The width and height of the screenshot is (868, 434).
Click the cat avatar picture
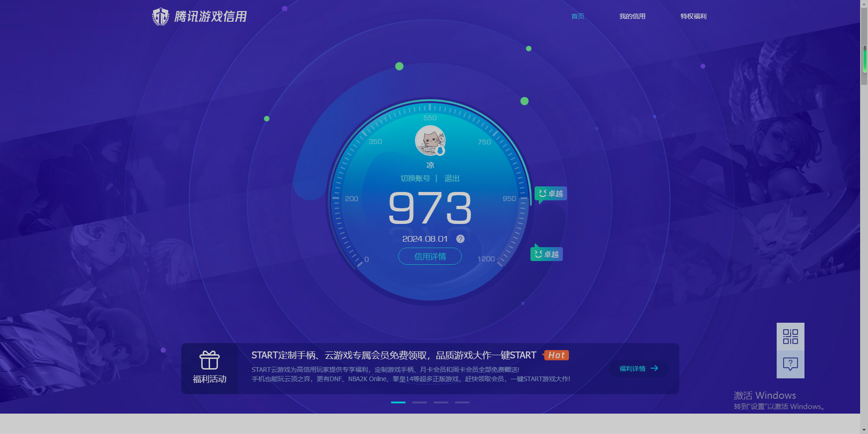click(430, 140)
